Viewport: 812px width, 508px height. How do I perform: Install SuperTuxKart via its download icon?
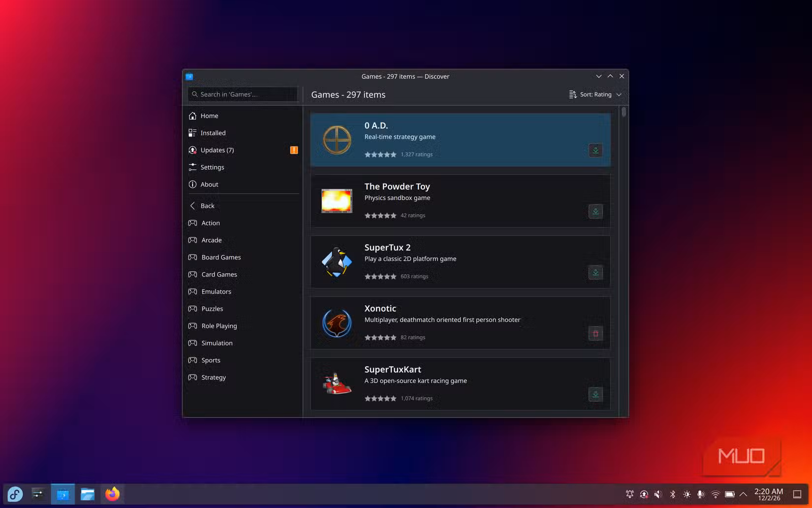[595, 394]
